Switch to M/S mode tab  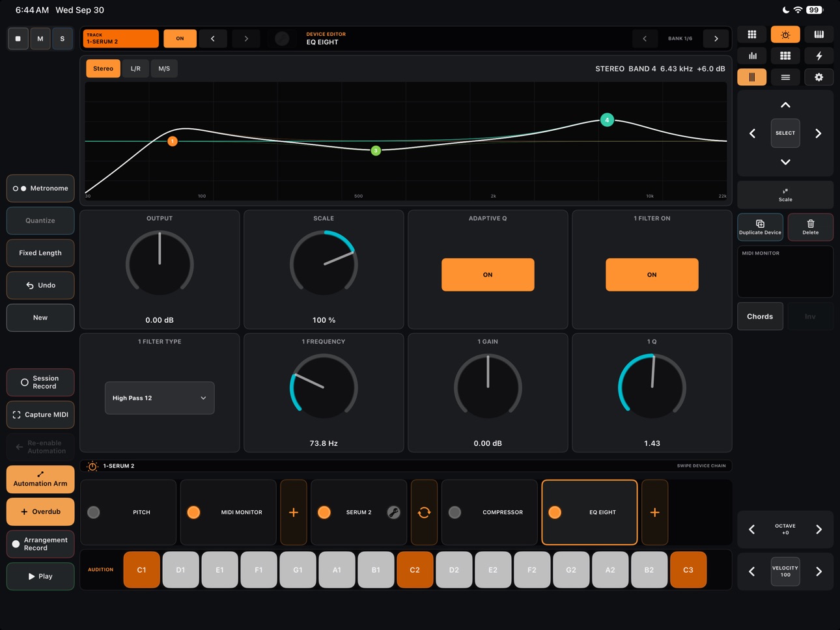[x=164, y=68]
